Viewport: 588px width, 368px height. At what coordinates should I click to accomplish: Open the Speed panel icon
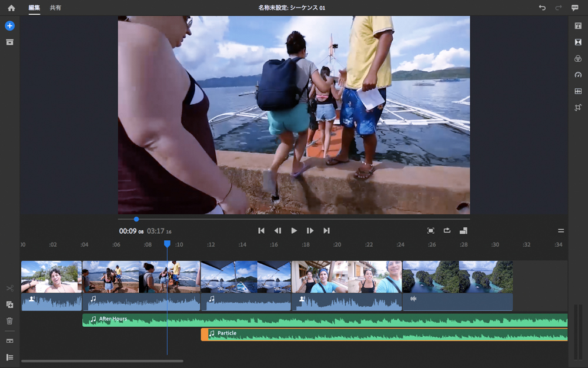click(578, 75)
